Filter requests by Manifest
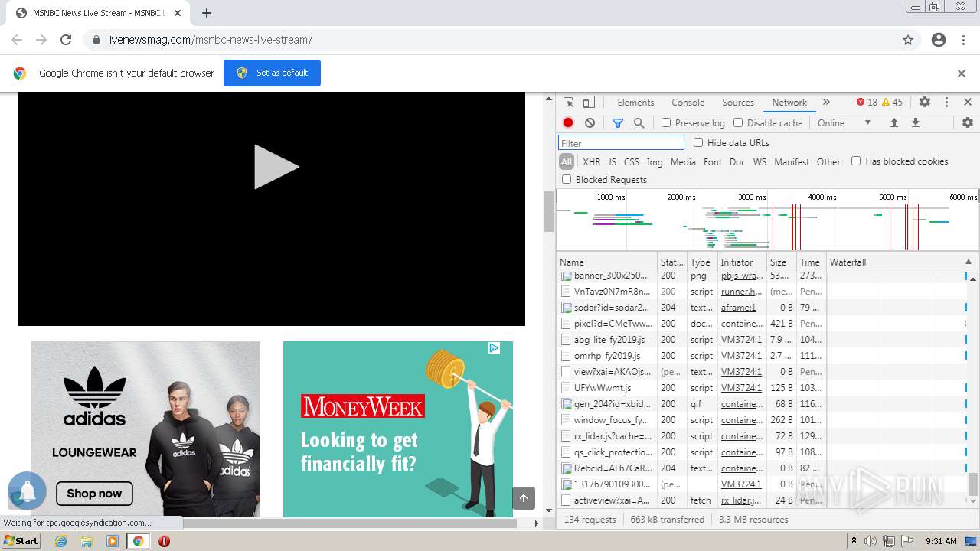 point(792,161)
